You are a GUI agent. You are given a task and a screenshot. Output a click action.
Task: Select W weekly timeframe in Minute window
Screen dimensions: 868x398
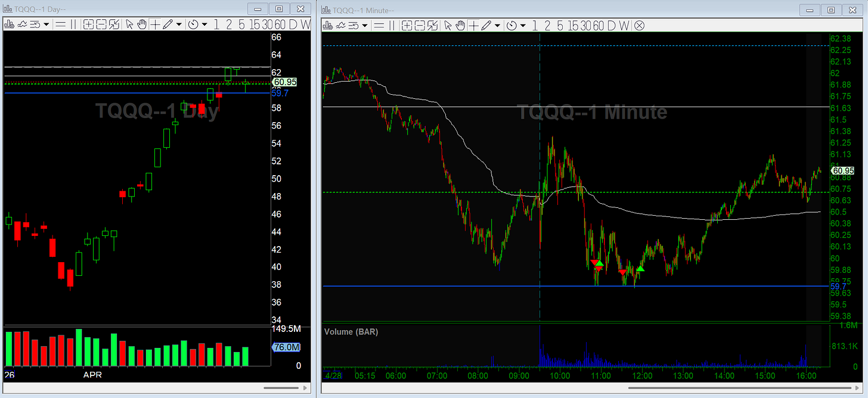pos(625,25)
